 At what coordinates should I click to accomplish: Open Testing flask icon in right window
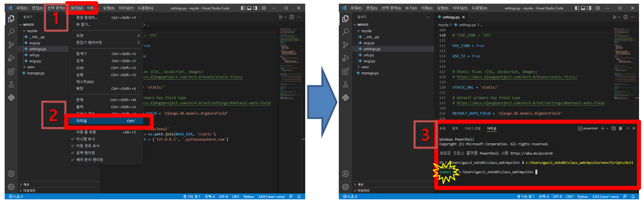[346, 85]
